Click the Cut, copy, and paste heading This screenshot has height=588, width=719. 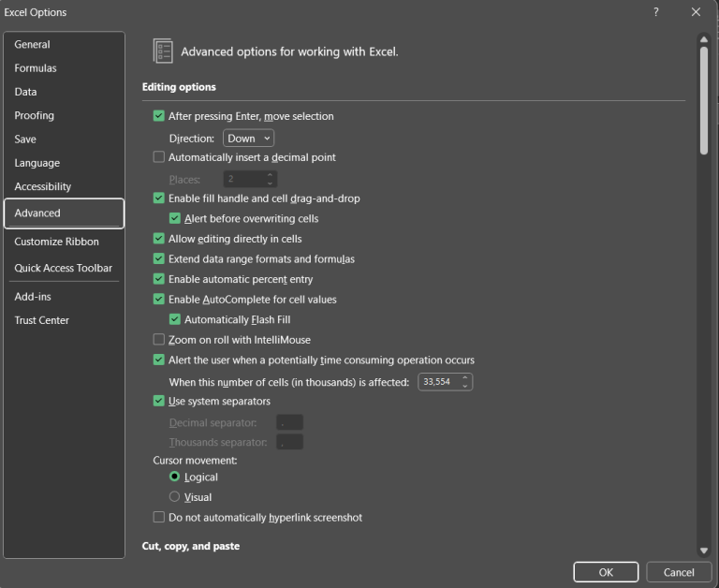click(191, 546)
